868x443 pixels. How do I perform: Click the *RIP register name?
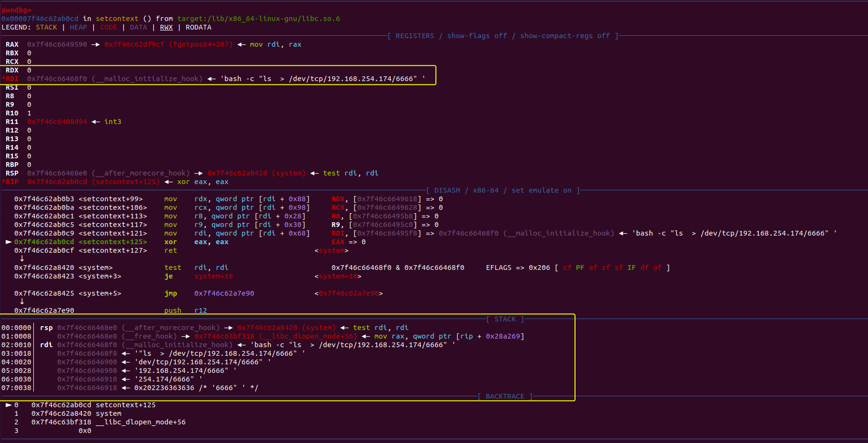[10, 182]
